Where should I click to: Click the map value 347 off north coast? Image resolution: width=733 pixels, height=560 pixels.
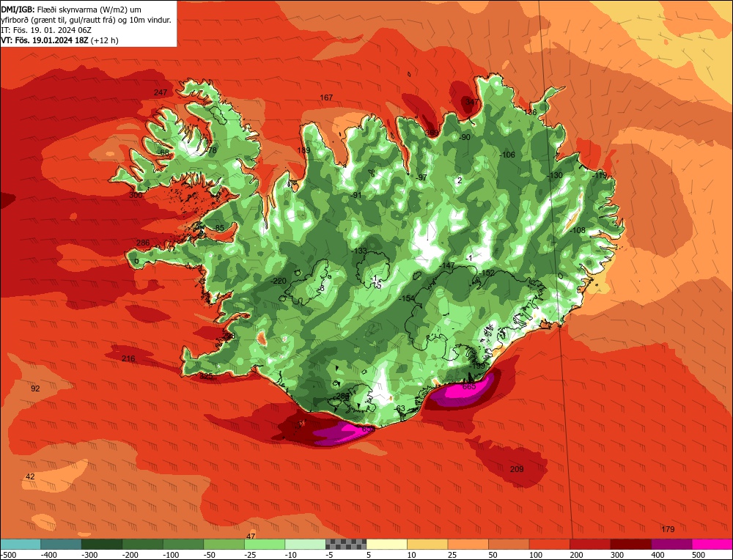point(472,102)
